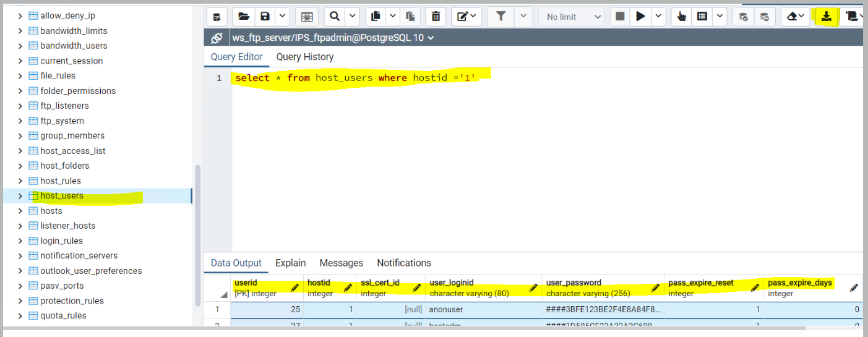
Task: Click the pasv_ports table icon
Action: [33, 286]
